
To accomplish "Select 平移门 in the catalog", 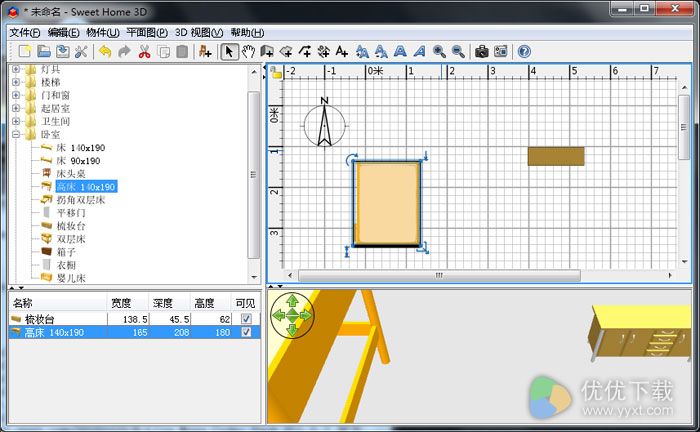I will pos(71,213).
